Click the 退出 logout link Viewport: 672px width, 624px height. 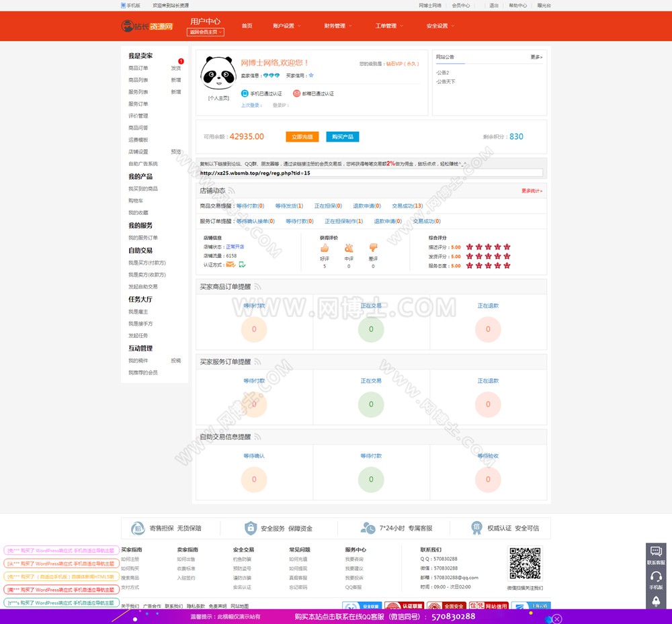coord(494,5)
